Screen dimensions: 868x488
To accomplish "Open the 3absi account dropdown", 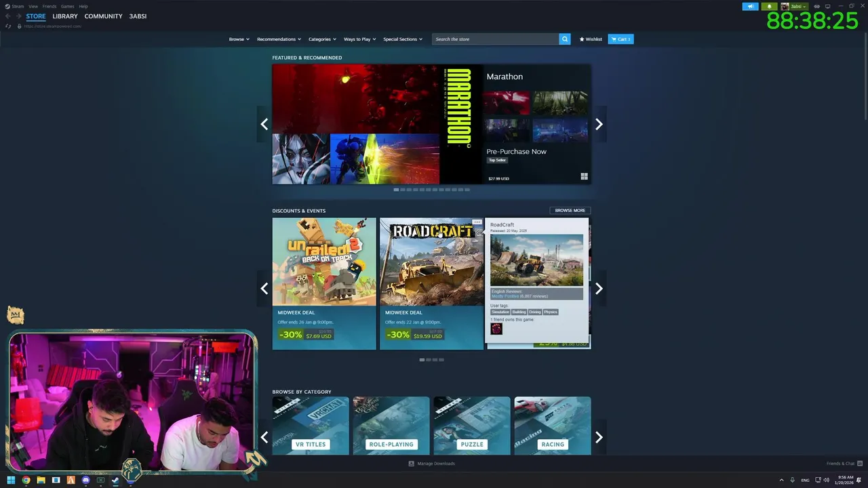I will pyautogui.click(x=793, y=6).
